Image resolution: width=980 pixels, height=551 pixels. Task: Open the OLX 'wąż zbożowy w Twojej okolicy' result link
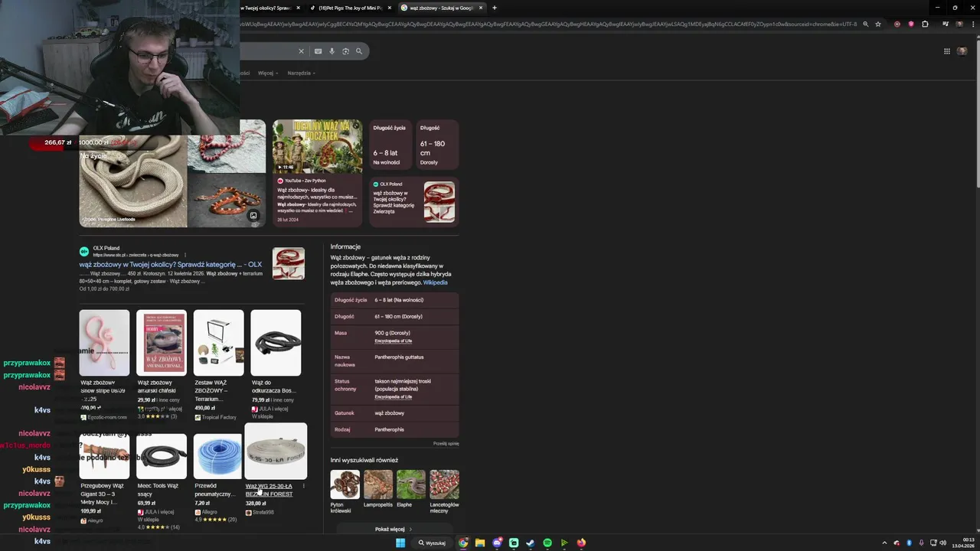click(170, 265)
